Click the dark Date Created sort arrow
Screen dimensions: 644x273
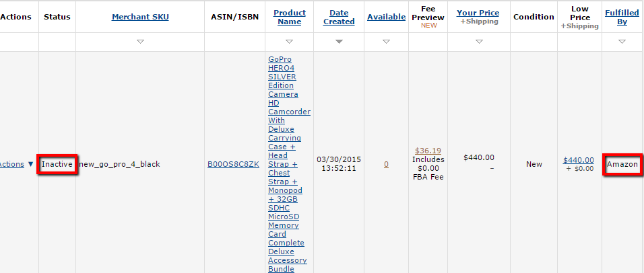point(339,42)
